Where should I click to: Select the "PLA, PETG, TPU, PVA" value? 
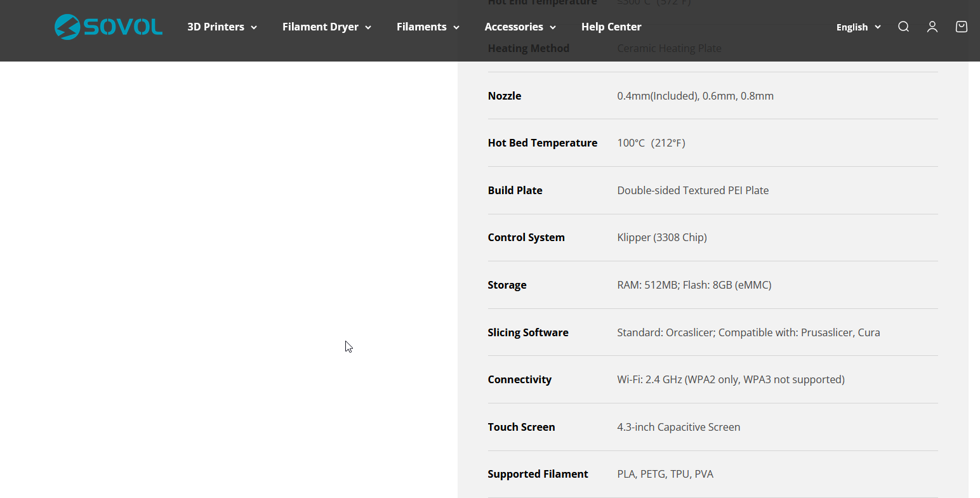[666, 474]
